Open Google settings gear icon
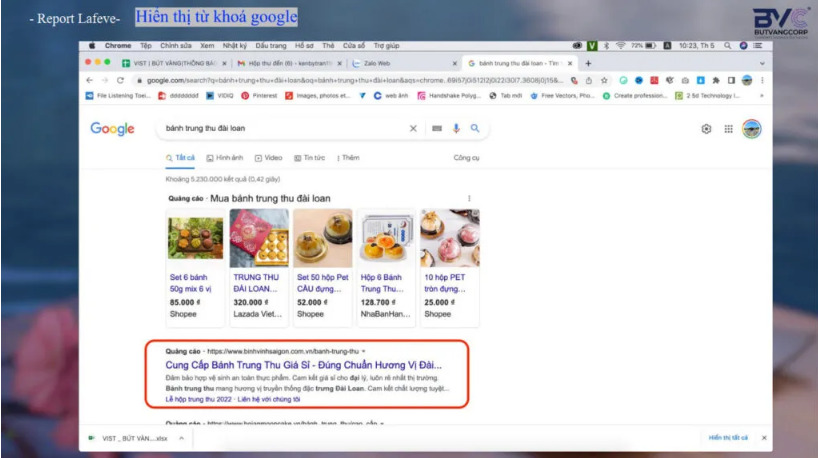818x458 pixels. pyautogui.click(x=706, y=129)
